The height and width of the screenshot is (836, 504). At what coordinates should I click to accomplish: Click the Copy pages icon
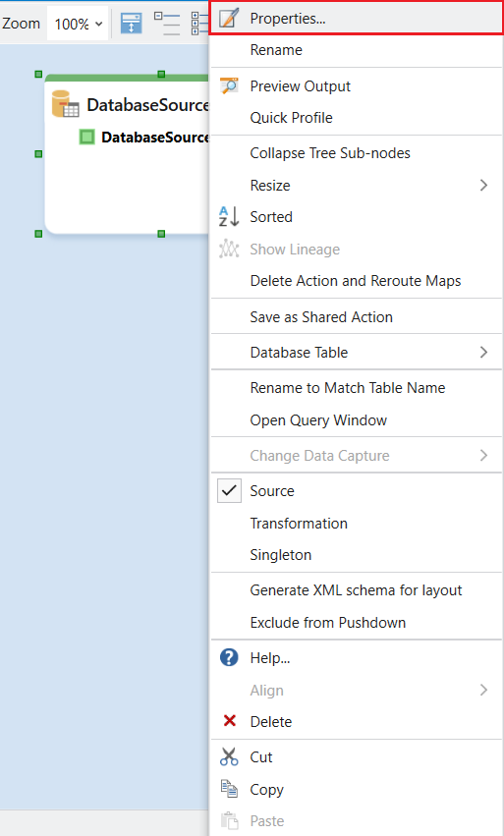pyautogui.click(x=229, y=789)
